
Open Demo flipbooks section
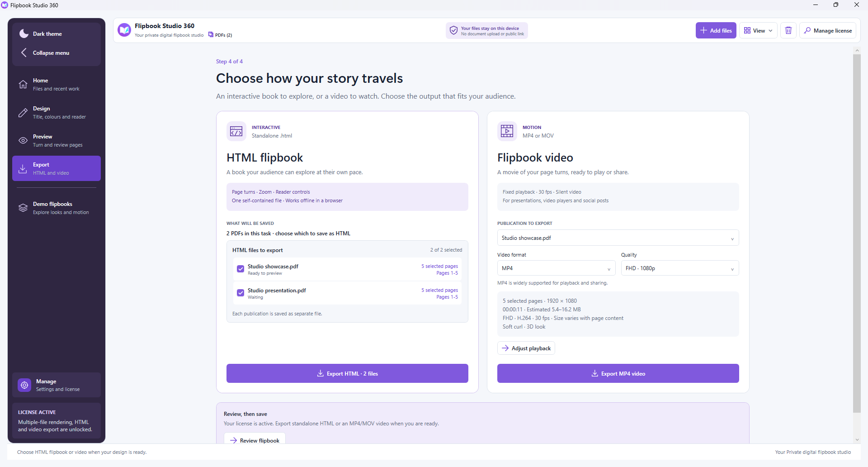(x=57, y=208)
